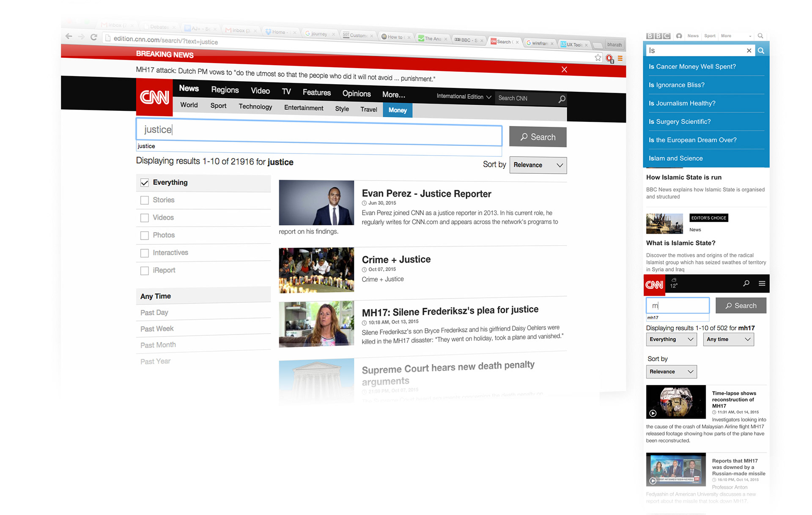Play the MH17 time-lapse reconstruction video

tap(653, 413)
